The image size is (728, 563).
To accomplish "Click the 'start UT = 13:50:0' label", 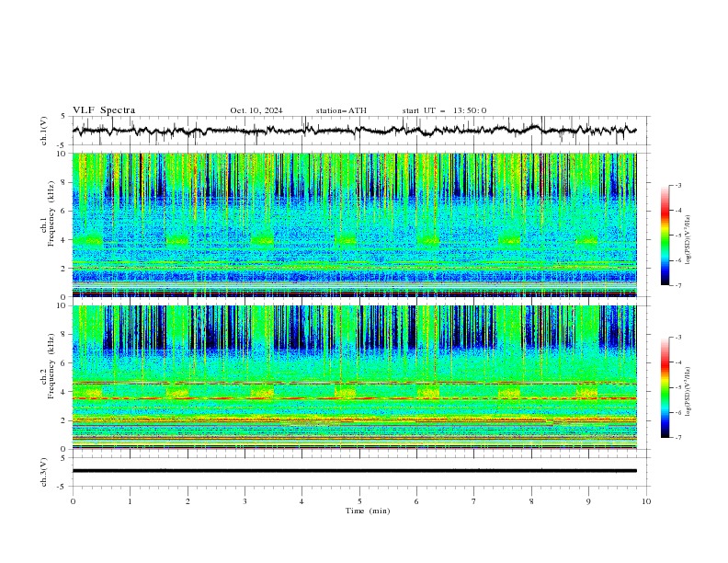I will 444,110.
